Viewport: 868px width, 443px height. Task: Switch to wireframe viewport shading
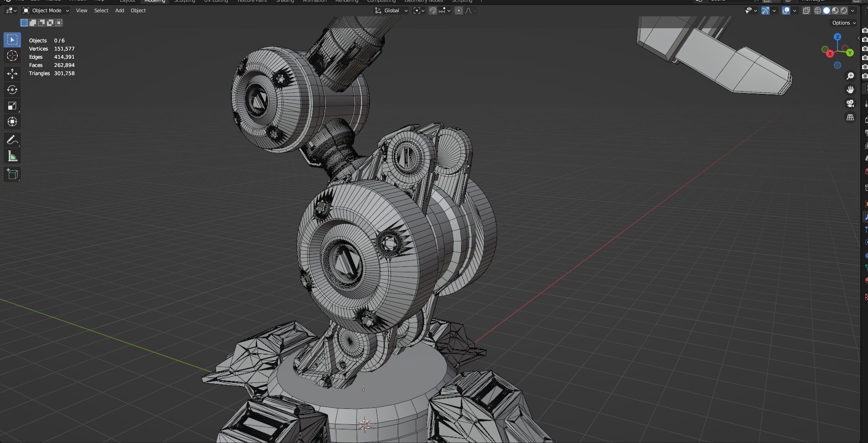click(x=818, y=10)
